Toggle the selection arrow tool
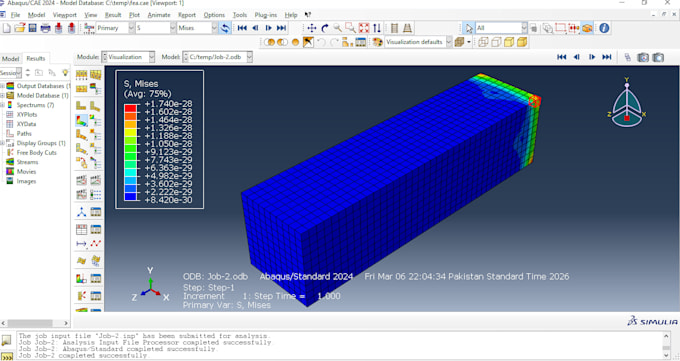The image size is (680, 361). [469, 29]
